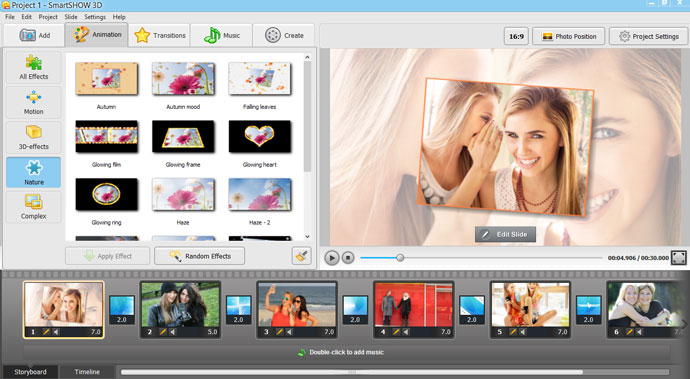This screenshot has width=690, height=379.
Task: Click transition between slides 3 and 4
Action: click(x=355, y=309)
